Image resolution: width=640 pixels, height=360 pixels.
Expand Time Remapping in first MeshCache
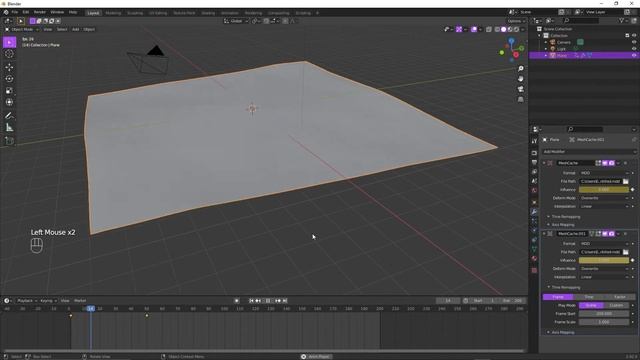(x=565, y=217)
